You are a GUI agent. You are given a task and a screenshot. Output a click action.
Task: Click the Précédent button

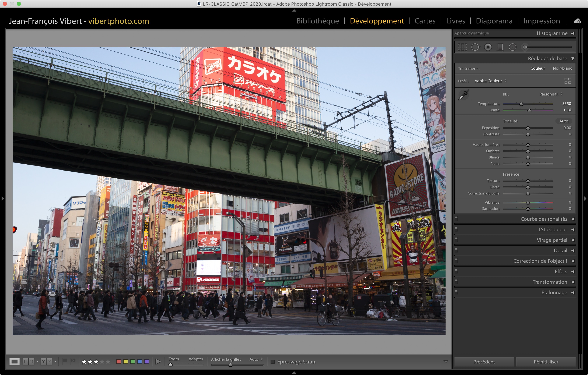tap(484, 362)
